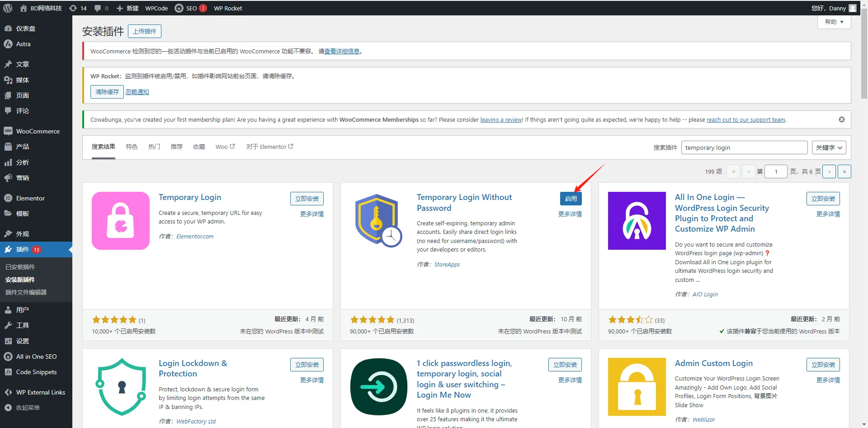Open the 您好, Danny account menu
The image size is (868, 428).
(x=834, y=8)
